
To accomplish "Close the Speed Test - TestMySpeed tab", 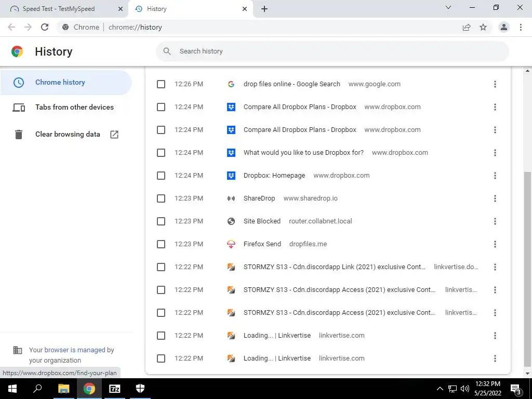I will coord(121,9).
